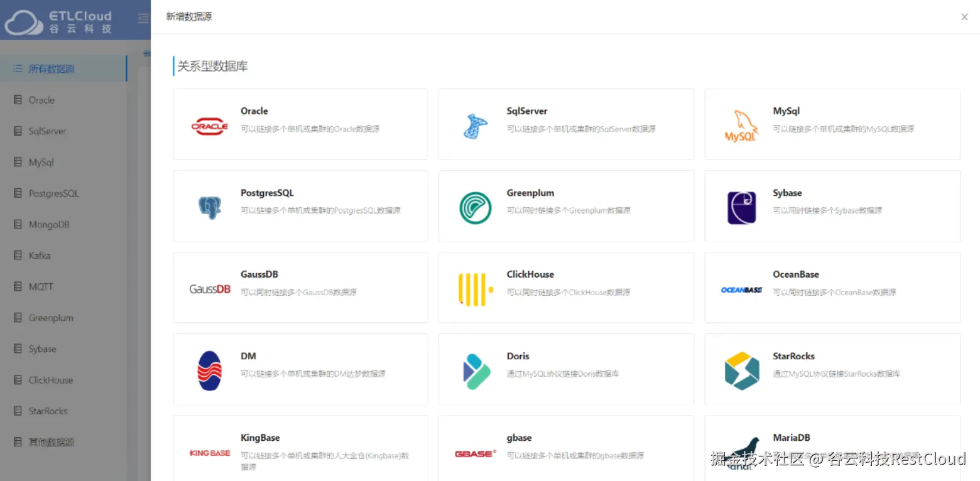Click the Sybase card title
This screenshot has width=980, height=481.
coord(787,193)
